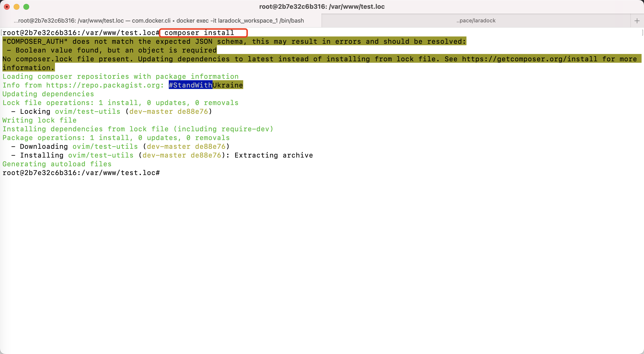
Task: Click the "COMPOSER_AUTH" warning text
Action: tap(35, 42)
